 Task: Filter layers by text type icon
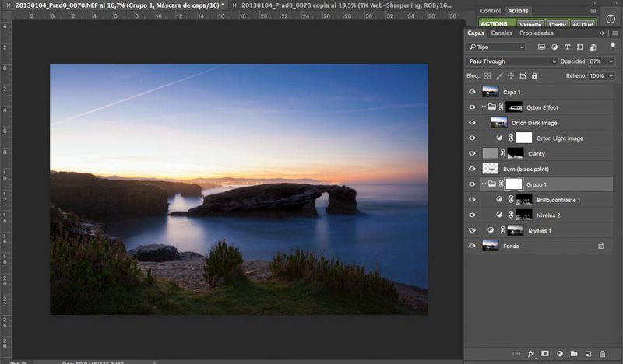[x=568, y=47]
